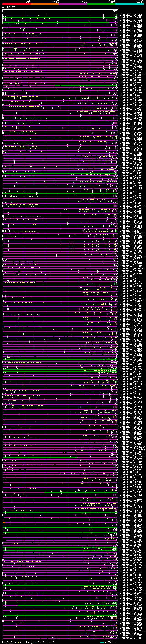This screenshot has height=644, width=146.
Task: Select the UniRef100_C7J265 label
Action: [131, 625]
